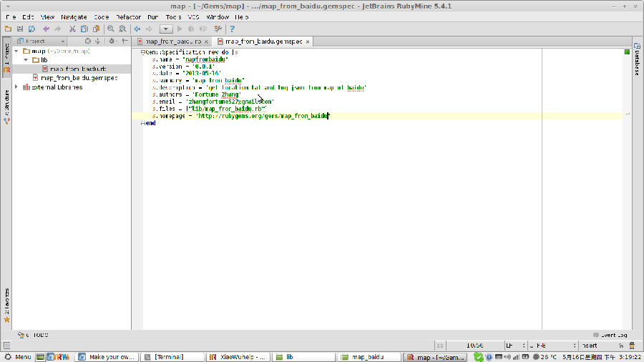This screenshot has height=362, width=644.
Task: Open Project panel gear settings
Action: [112, 41]
